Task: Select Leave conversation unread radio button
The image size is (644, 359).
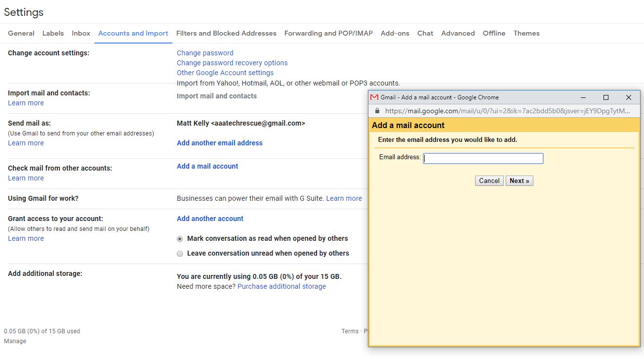Action: pyautogui.click(x=180, y=254)
